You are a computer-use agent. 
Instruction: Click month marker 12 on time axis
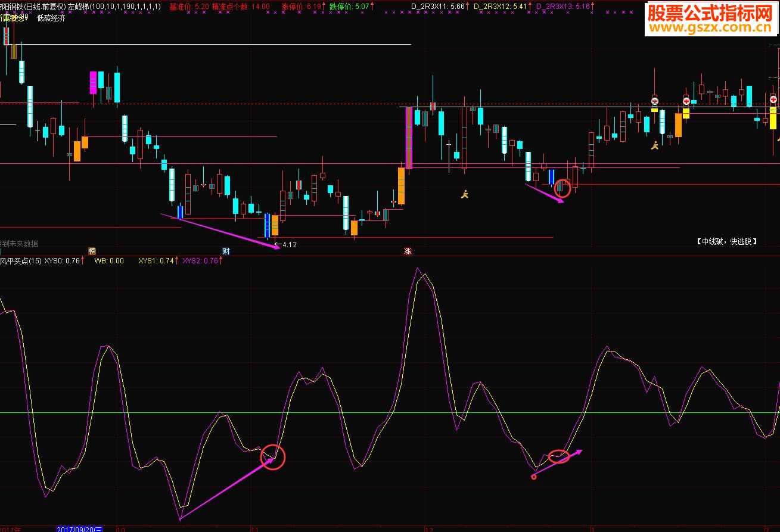428,528
